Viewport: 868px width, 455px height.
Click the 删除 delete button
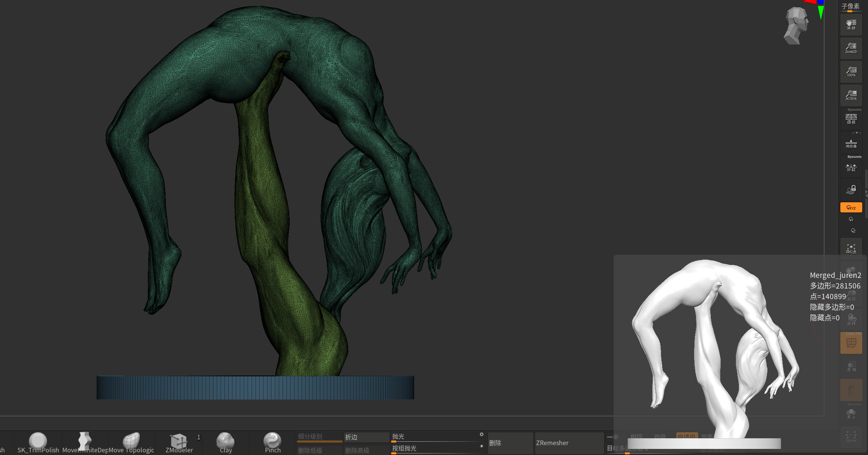(x=510, y=443)
